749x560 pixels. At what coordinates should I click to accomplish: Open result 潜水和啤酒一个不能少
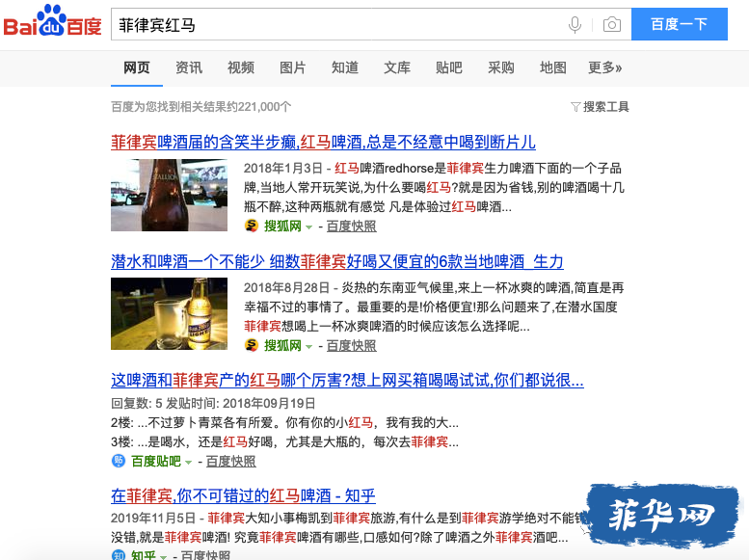click(337, 261)
